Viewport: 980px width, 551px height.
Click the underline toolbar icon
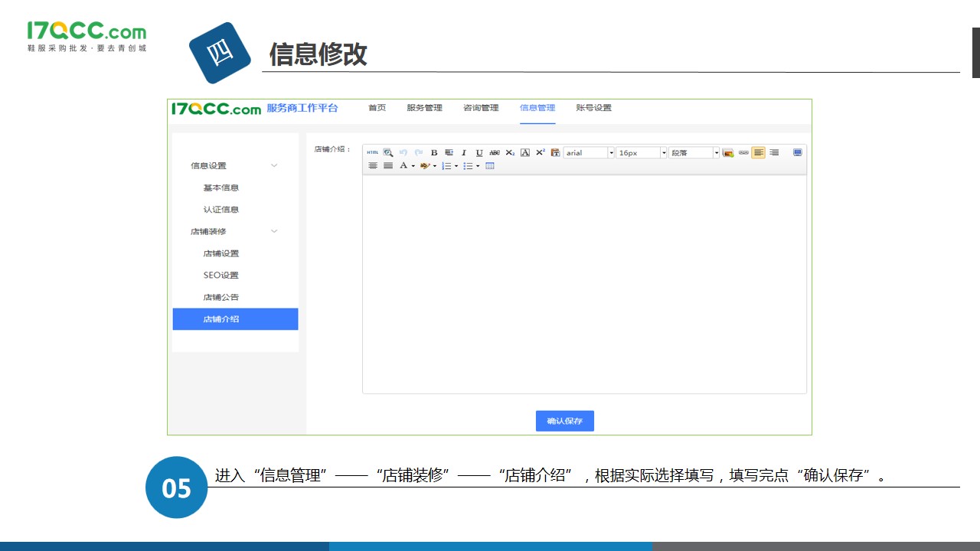pyautogui.click(x=479, y=153)
